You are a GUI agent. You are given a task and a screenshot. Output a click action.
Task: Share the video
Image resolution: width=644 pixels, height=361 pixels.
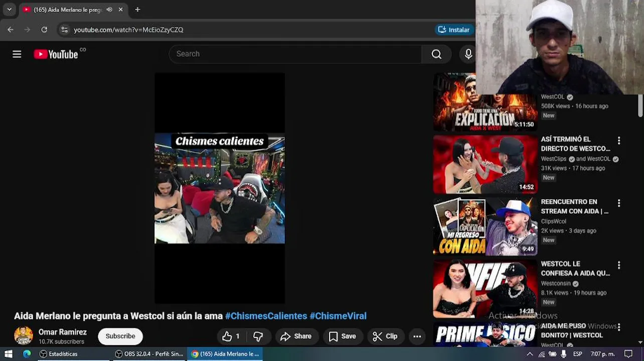point(296,336)
